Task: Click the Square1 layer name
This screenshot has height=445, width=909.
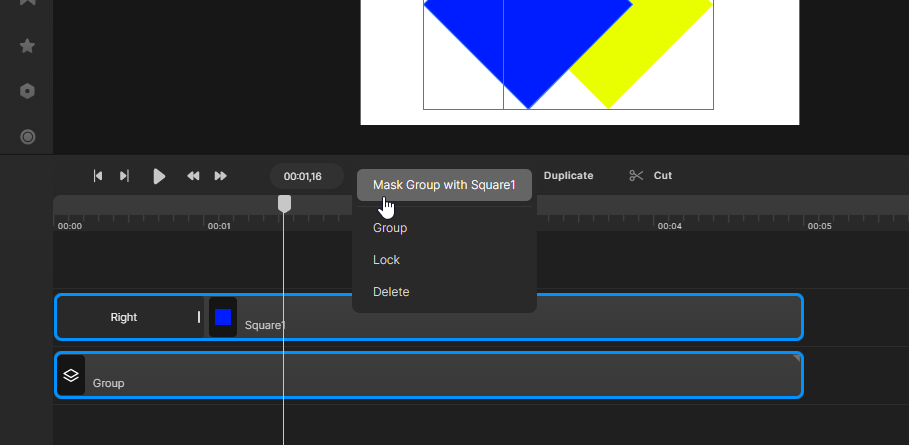Action: 265,325
